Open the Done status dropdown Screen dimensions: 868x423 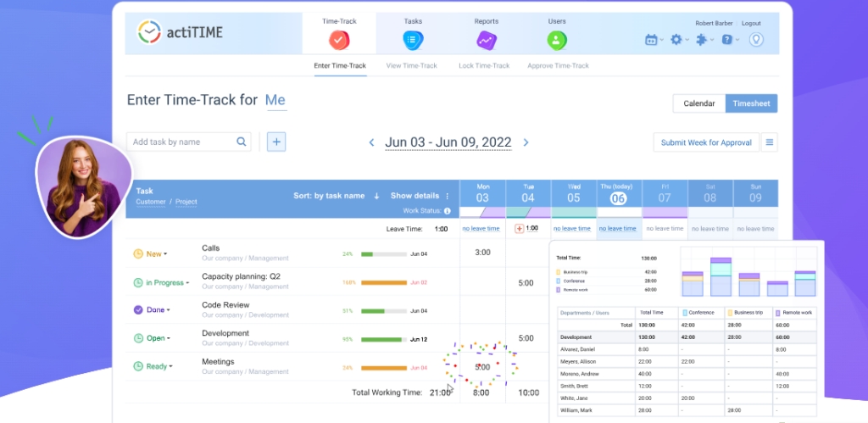click(x=159, y=310)
